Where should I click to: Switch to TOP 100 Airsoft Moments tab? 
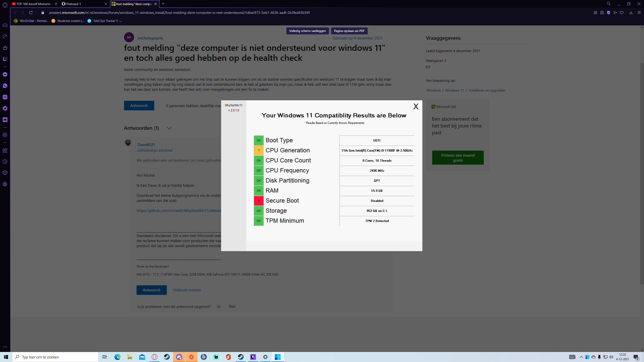pyautogui.click(x=34, y=4)
